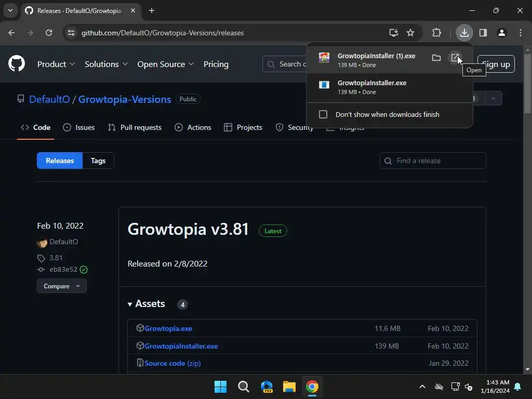This screenshot has height=399, width=532.
Task: Open the downloaded GrowtopiaInstaller (1).exe file
Action: click(455, 58)
